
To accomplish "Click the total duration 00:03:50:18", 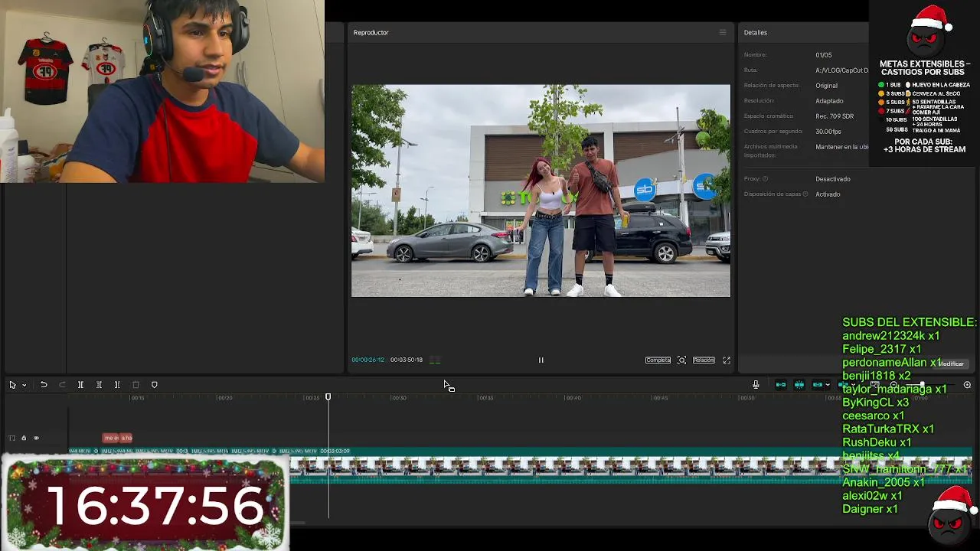I will 407,360.
